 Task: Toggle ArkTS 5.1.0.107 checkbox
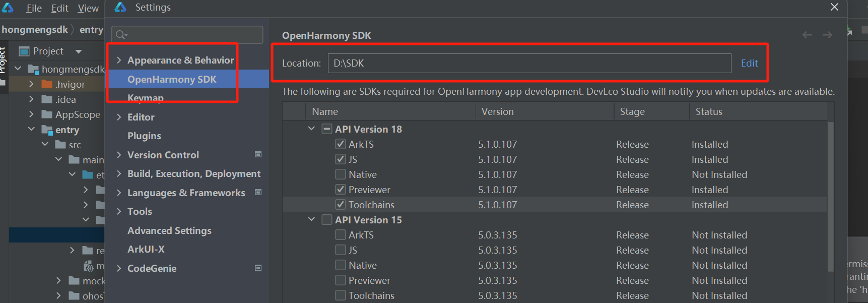[x=341, y=144]
